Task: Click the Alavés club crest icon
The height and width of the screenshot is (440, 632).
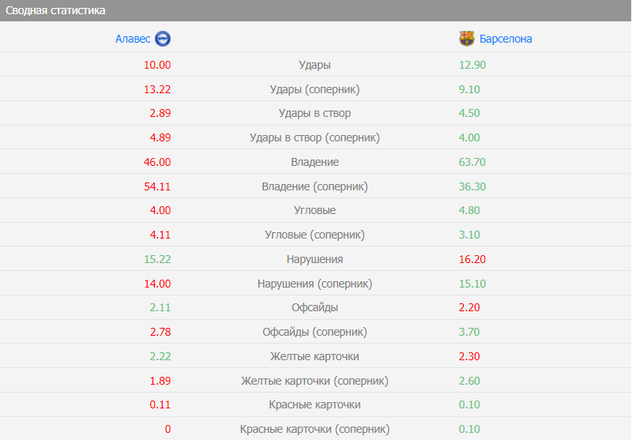Action: 163,39
